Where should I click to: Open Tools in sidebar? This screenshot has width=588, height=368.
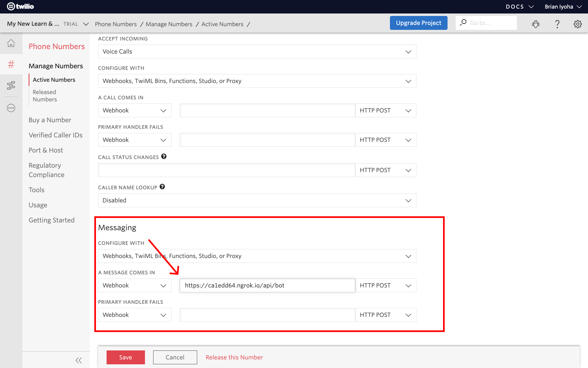(x=37, y=190)
